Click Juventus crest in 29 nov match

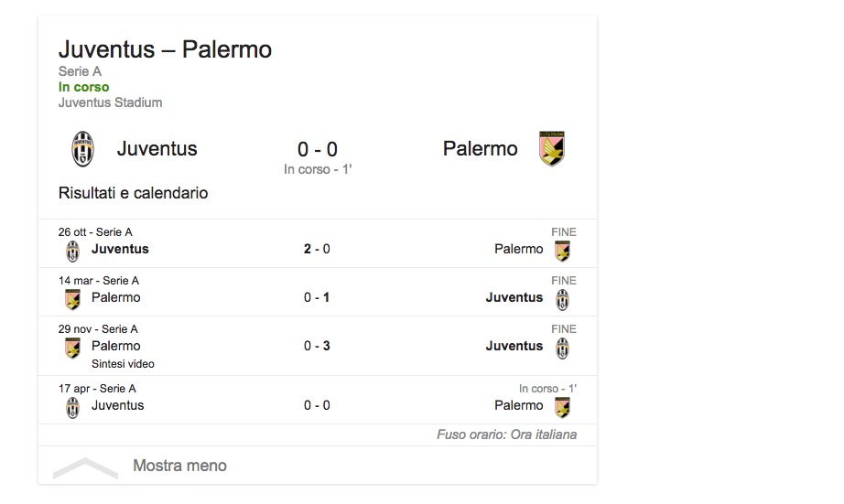pos(562,348)
